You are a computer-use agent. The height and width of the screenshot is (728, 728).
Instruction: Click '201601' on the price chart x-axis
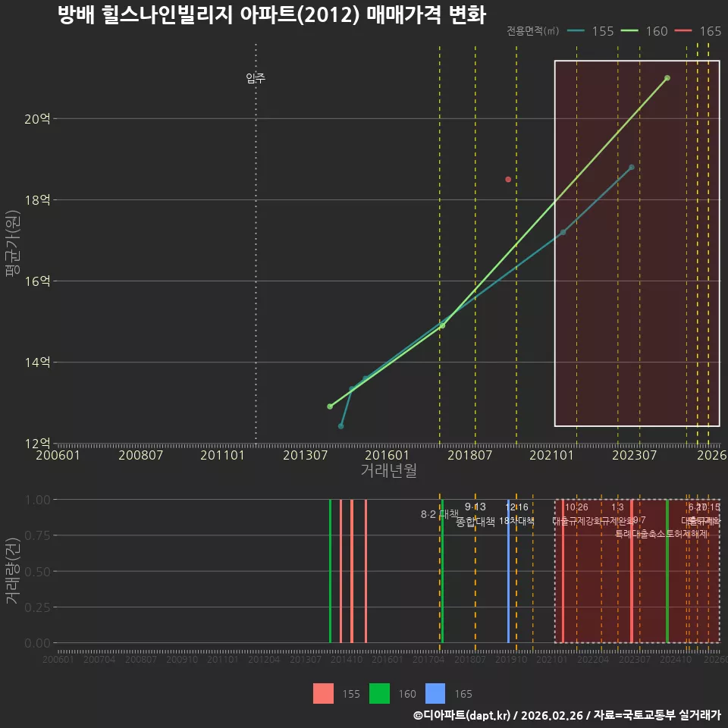tap(387, 455)
